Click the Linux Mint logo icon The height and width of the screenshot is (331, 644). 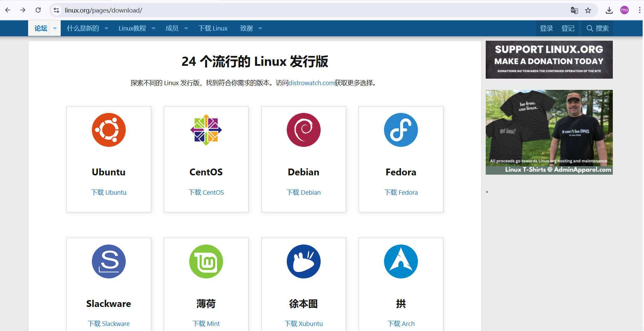coord(206,261)
